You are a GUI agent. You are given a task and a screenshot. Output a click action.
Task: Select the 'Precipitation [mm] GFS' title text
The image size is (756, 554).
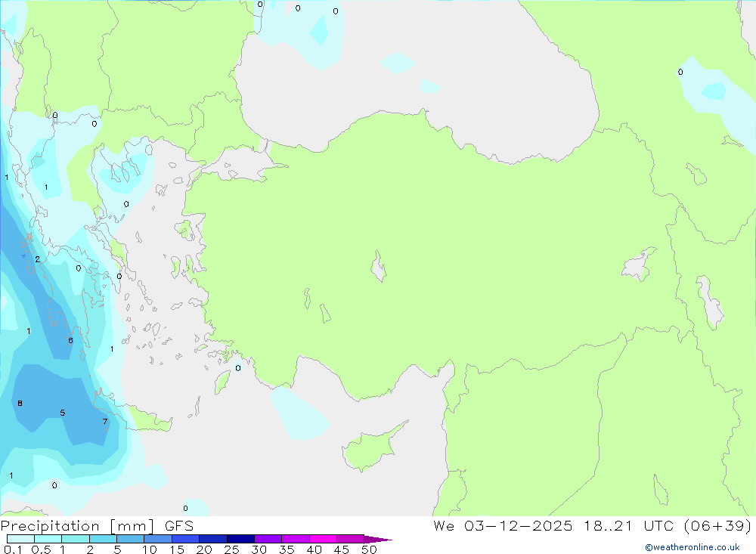click(x=97, y=525)
